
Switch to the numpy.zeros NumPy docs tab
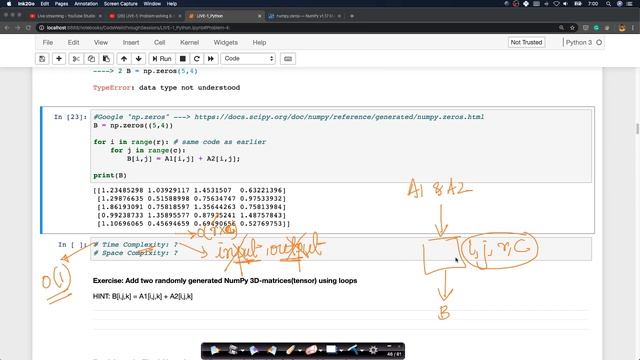(304, 16)
